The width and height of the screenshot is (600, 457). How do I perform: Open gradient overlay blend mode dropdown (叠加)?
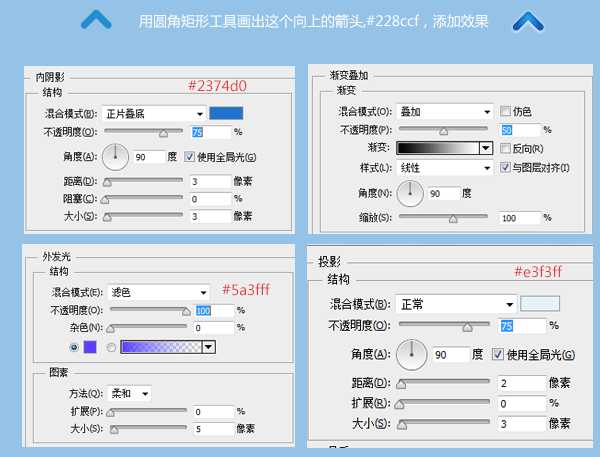coord(445,112)
